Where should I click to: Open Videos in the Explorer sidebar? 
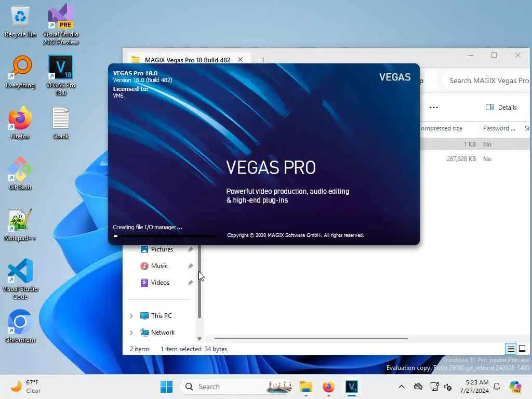[160, 283]
